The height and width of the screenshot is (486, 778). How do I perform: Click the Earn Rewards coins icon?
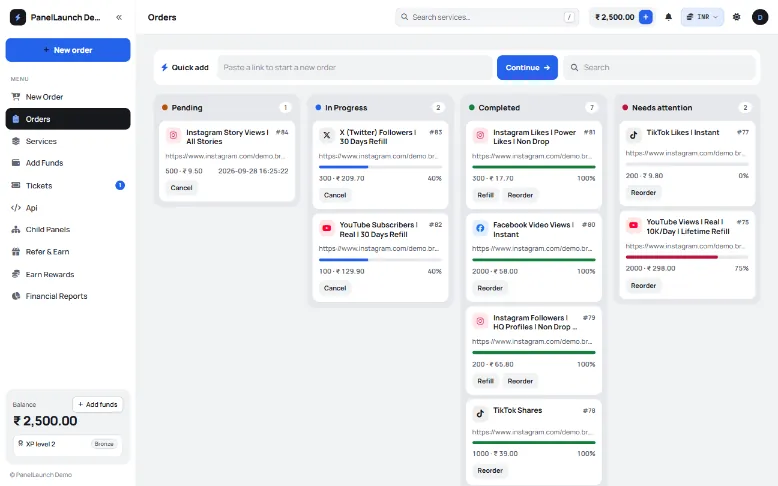click(x=16, y=274)
